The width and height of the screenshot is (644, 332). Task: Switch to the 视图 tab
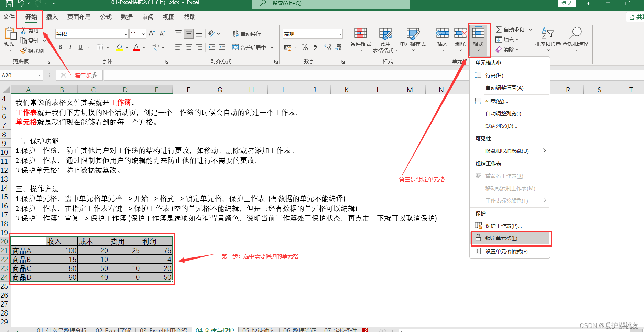pyautogui.click(x=168, y=17)
